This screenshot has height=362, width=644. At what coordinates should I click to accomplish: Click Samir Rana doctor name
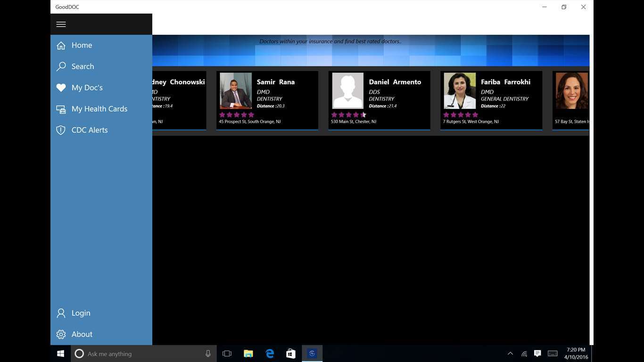(x=276, y=82)
